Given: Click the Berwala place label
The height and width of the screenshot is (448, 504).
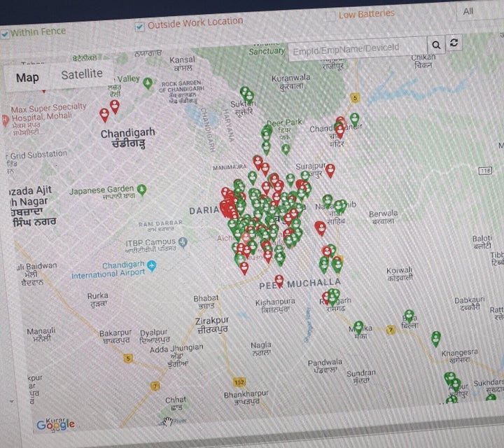Looking at the screenshot, I should 383,217.
